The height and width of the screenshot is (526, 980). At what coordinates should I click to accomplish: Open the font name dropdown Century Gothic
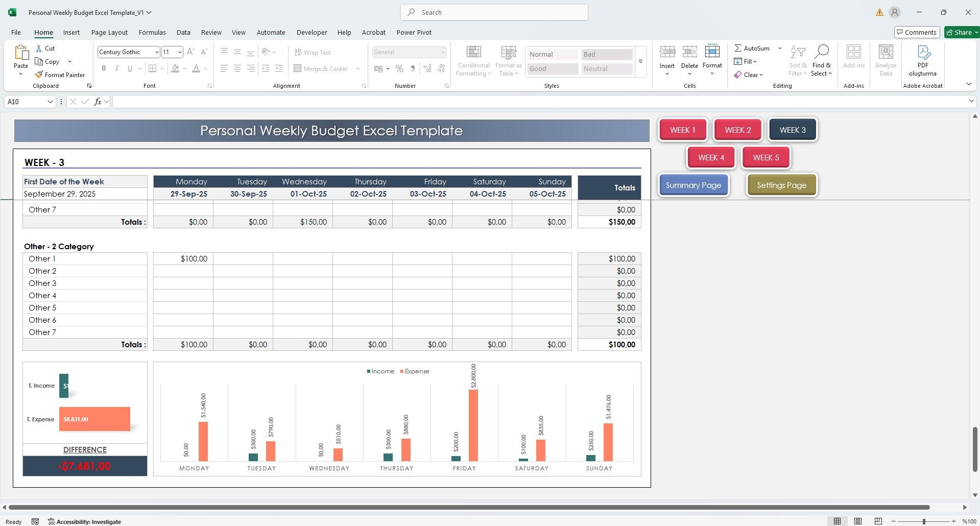tap(156, 52)
